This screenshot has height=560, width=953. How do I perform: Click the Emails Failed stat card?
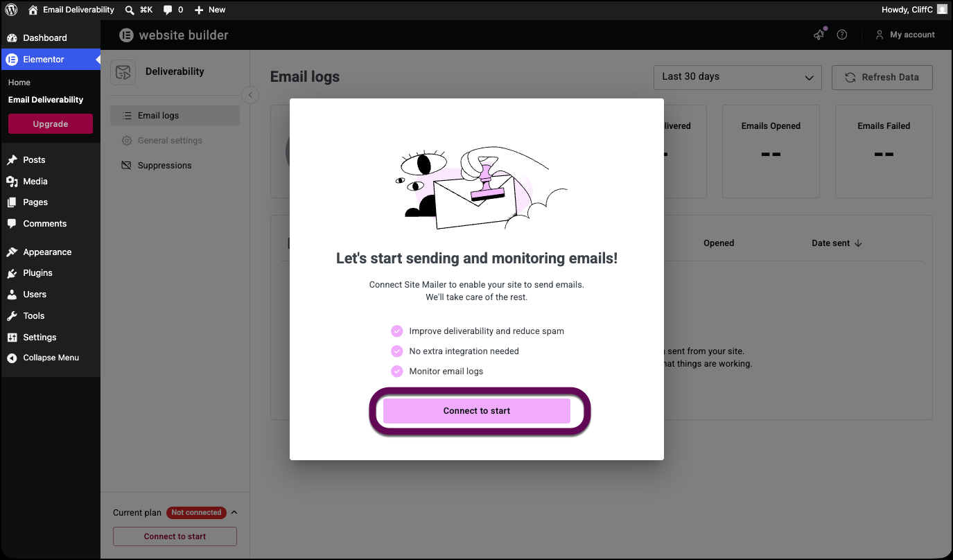884,152
